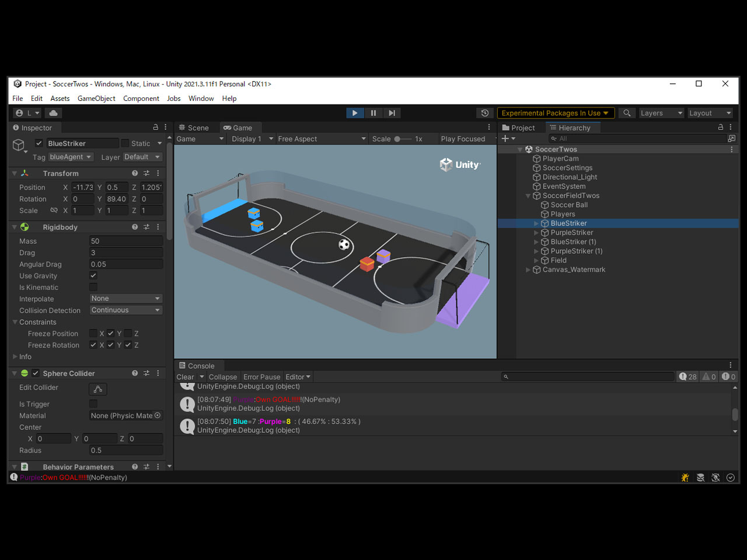Open Transform component more options menu

click(158, 173)
